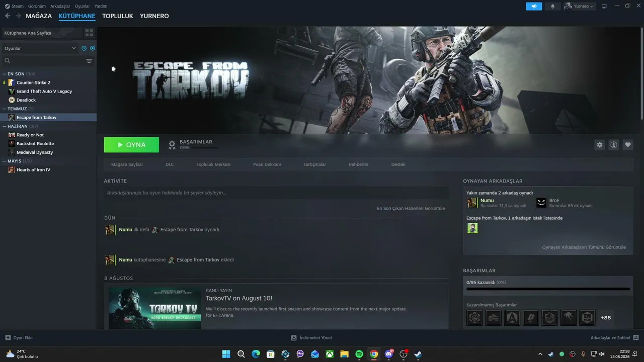Open Discord from the taskbar
This screenshot has height=362, width=644.
point(389,354)
